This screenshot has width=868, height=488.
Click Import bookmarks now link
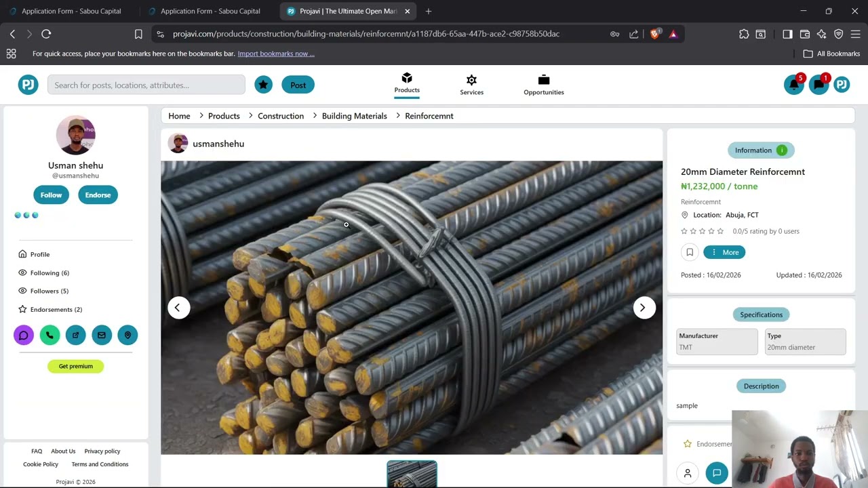pos(276,54)
